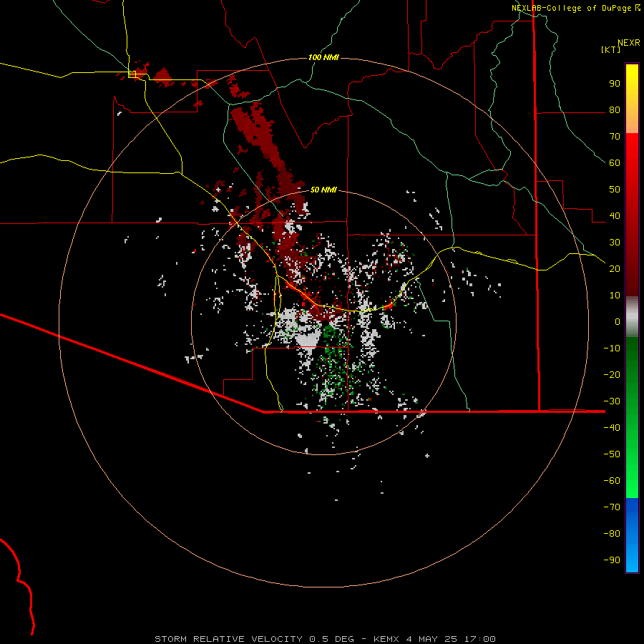Click the 80 label on velocity scale
Viewport: 644px width, 644px height.
(x=615, y=109)
